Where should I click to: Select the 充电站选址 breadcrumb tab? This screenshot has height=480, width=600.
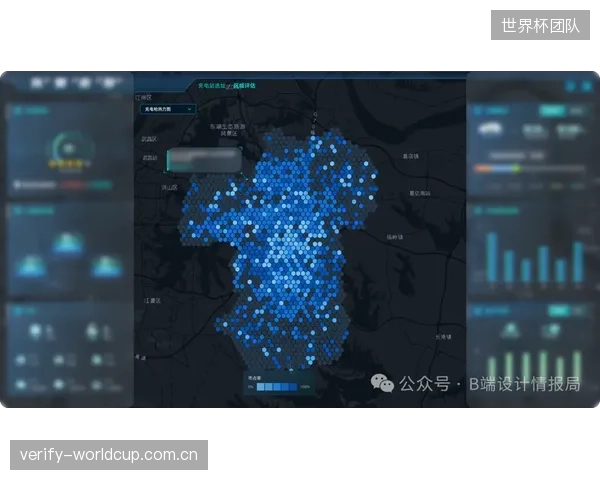pyautogui.click(x=211, y=86)
